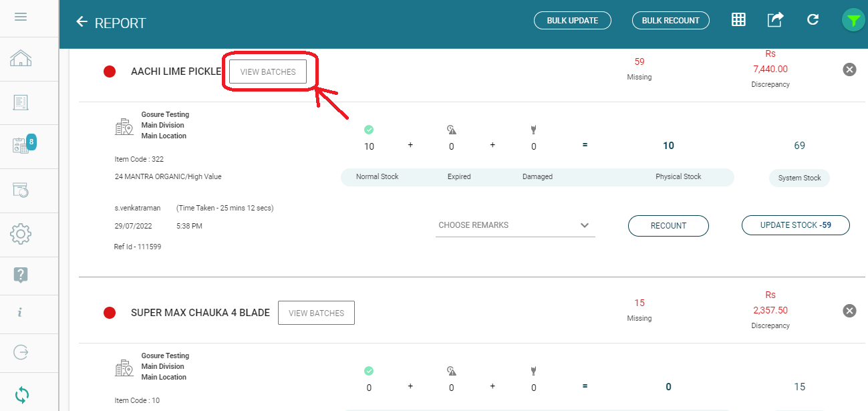This screenshot has width=868, height=411.
Task: Click the RECOUNT button
Action: pyautogui.click(x=668, y=226)
